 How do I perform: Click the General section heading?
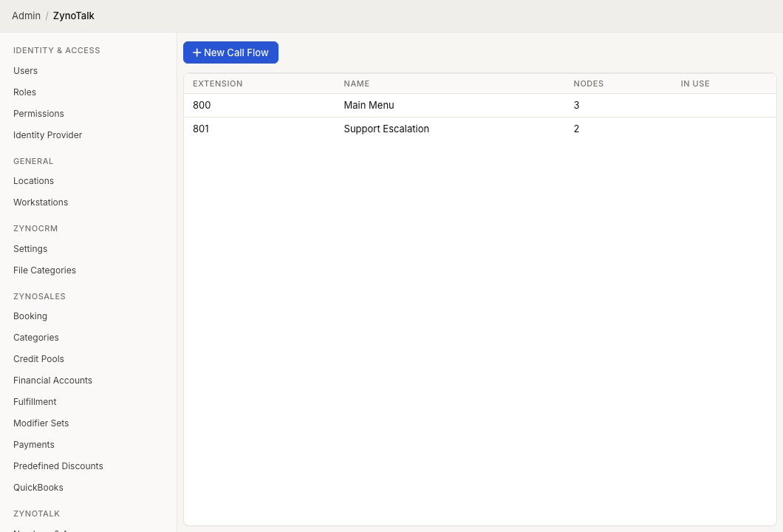click(x=33, y=161)
